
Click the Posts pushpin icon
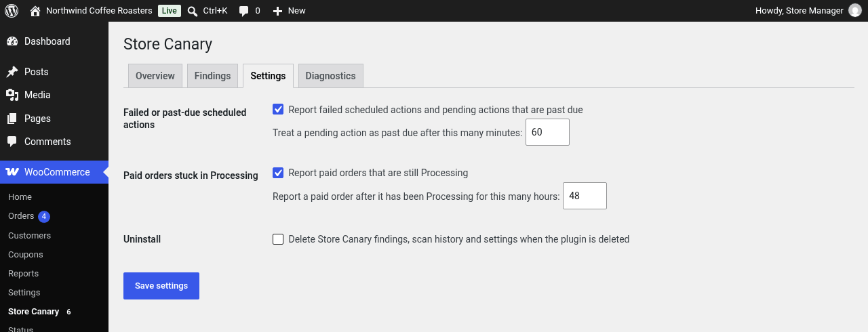tap(12, 72)
